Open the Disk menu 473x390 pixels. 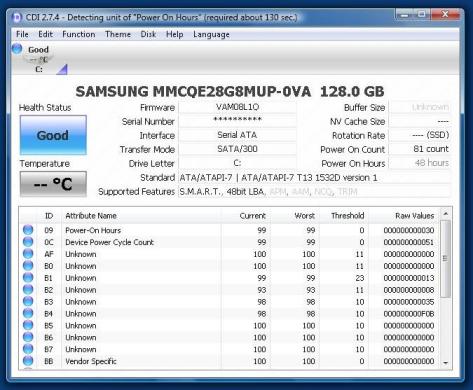pos(148,34)
